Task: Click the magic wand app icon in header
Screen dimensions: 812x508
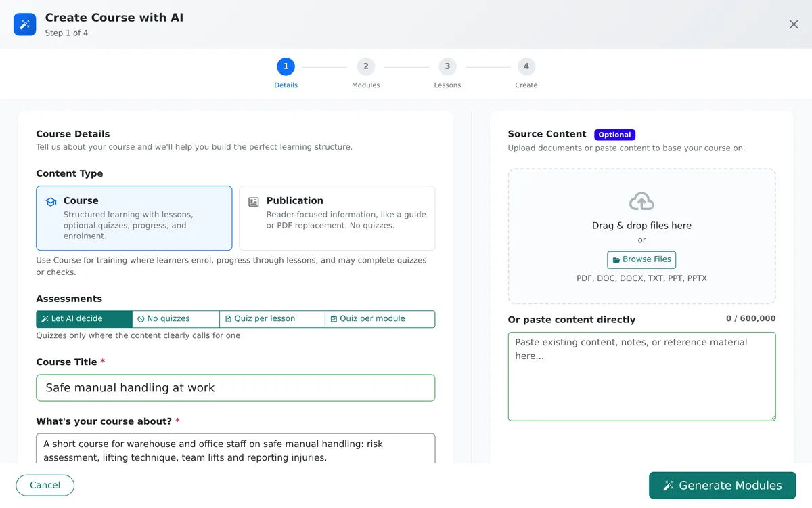Action: (25, 24)
